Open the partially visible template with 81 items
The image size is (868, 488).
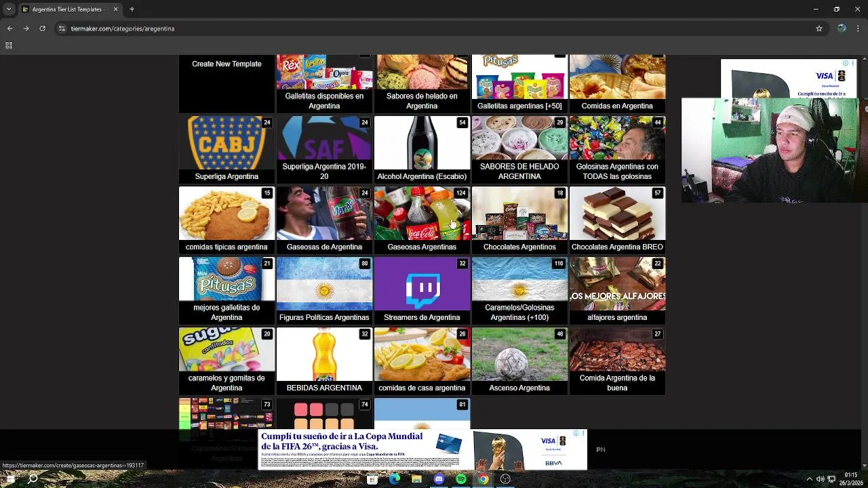[x=422, y=413]
